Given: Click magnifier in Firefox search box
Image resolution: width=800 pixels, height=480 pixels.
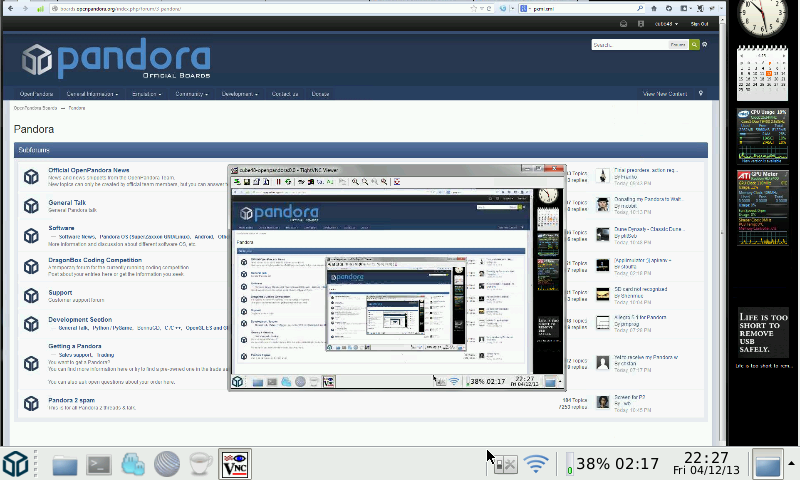Looking at the screenshot, I should 639,9.
